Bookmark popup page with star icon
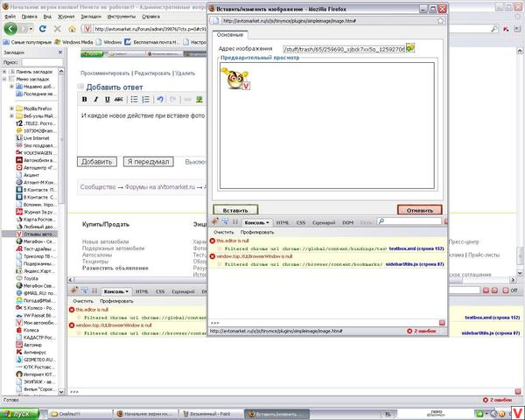Image resolution: width=525 pixels, height=420 pixels. coord(440,21)
